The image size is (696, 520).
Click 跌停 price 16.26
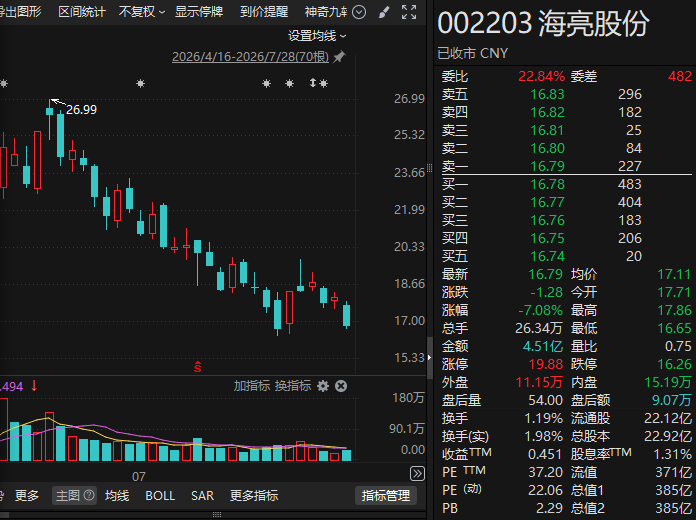[674, 364]
